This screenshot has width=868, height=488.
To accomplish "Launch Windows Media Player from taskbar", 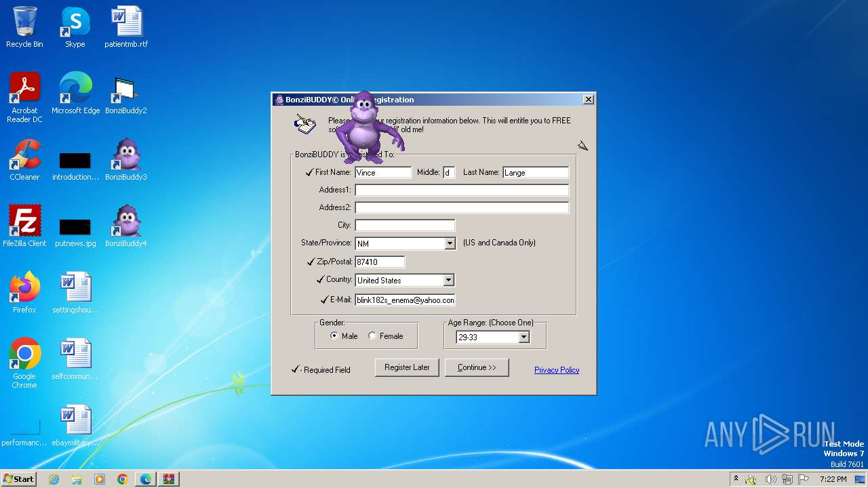I will click(x=100, y=479).
